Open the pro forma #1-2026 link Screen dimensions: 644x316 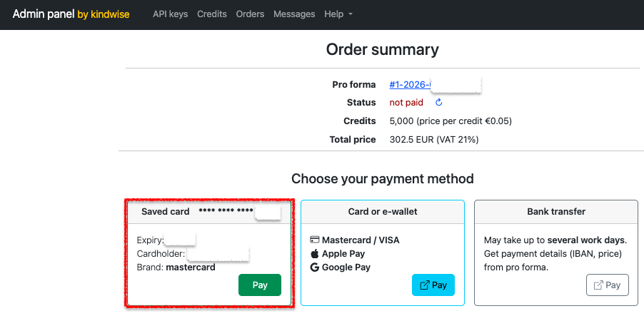(x=410, y=85)
